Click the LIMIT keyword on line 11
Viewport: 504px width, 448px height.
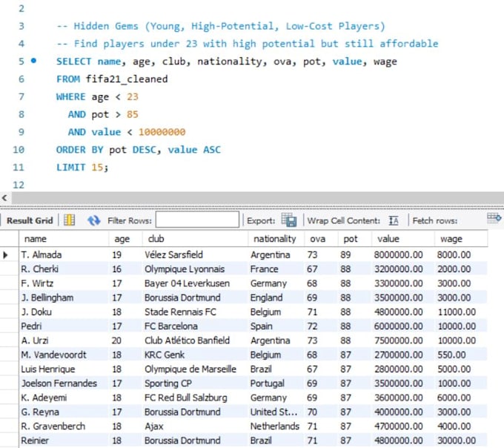(x=70, y=167)
